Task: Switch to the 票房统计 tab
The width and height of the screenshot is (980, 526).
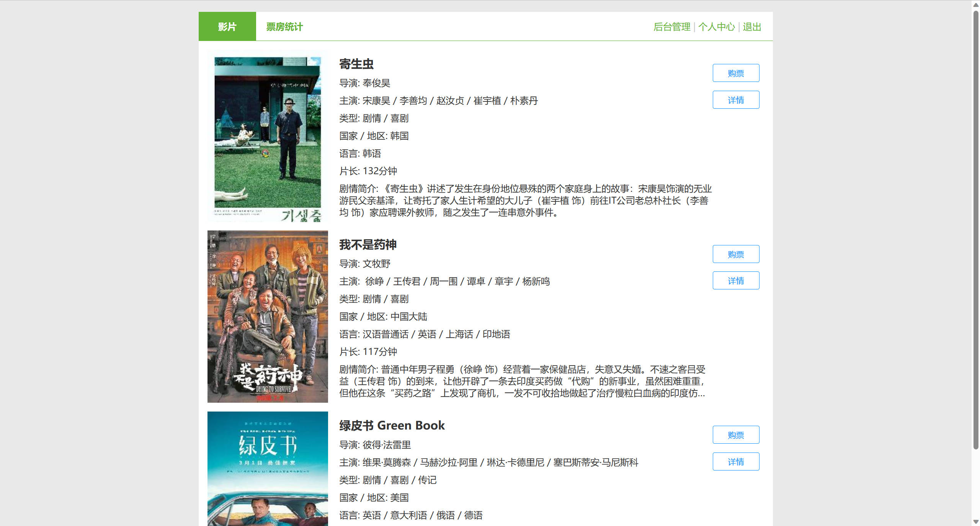Action: pyautogui.click(x=284, y=26)
